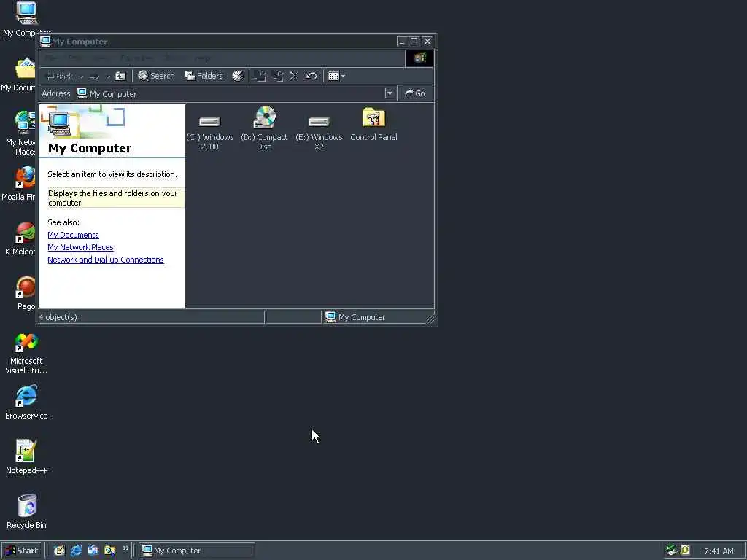This screenshot has width=747, height=560.
Task: Click the Search toolbar button
Action: click(156, 76)
